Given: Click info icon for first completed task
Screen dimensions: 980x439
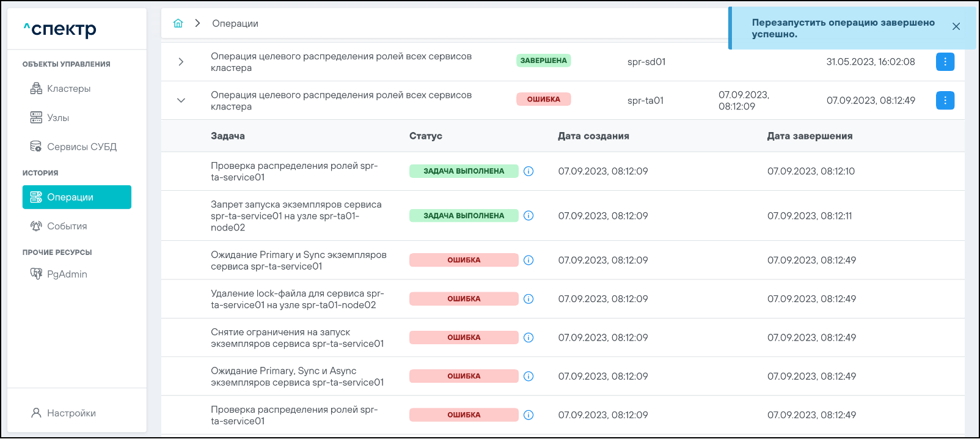Looking at the screenshot, I should (528, 171).
